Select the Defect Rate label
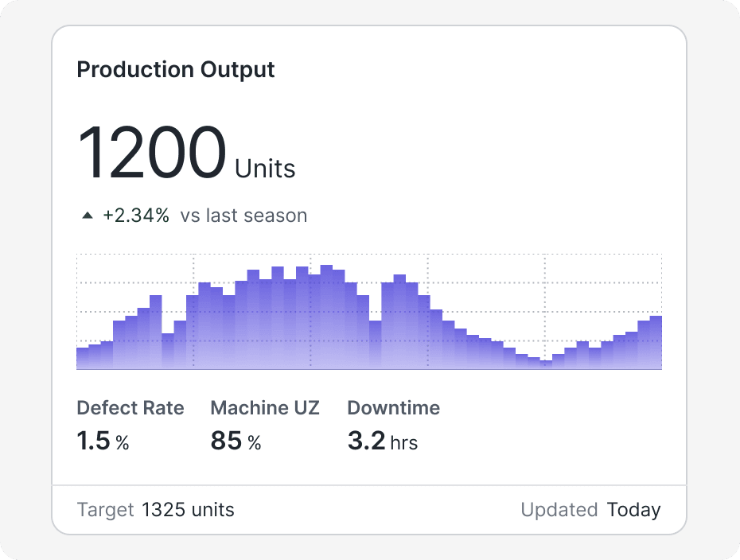 (x=130, y=408)
